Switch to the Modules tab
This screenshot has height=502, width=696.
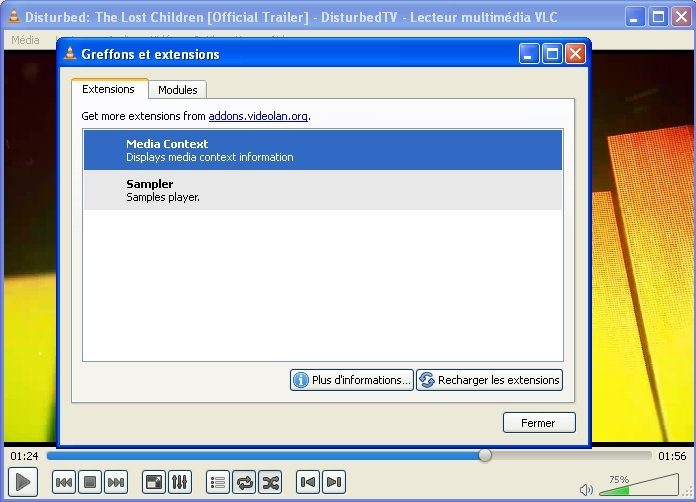[178, 90]
